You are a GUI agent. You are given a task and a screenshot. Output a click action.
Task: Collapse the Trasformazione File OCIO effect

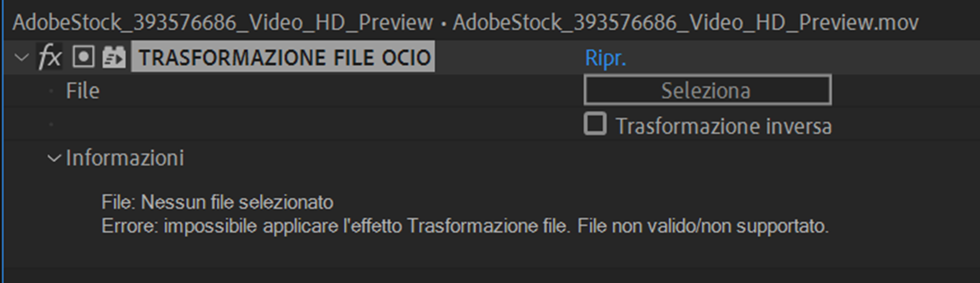click(21, 58)
